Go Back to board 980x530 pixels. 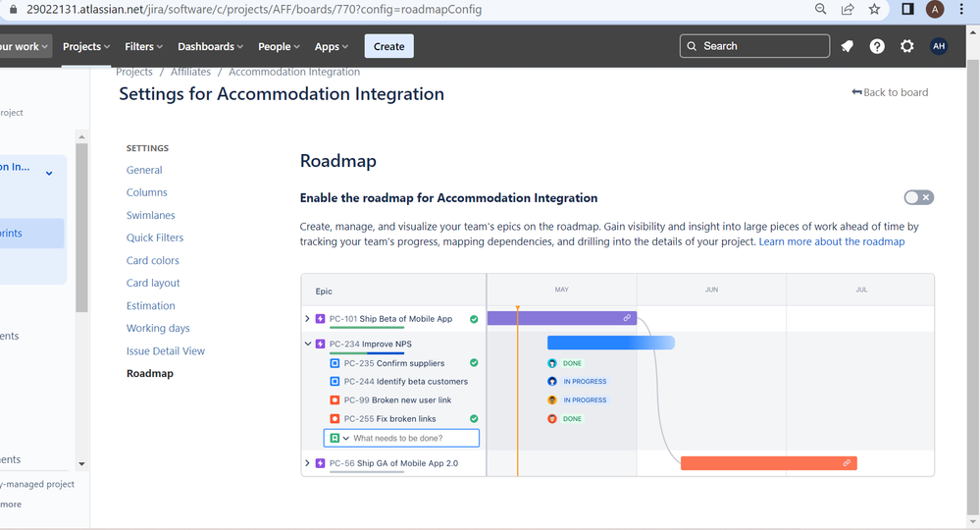[890, 92]
